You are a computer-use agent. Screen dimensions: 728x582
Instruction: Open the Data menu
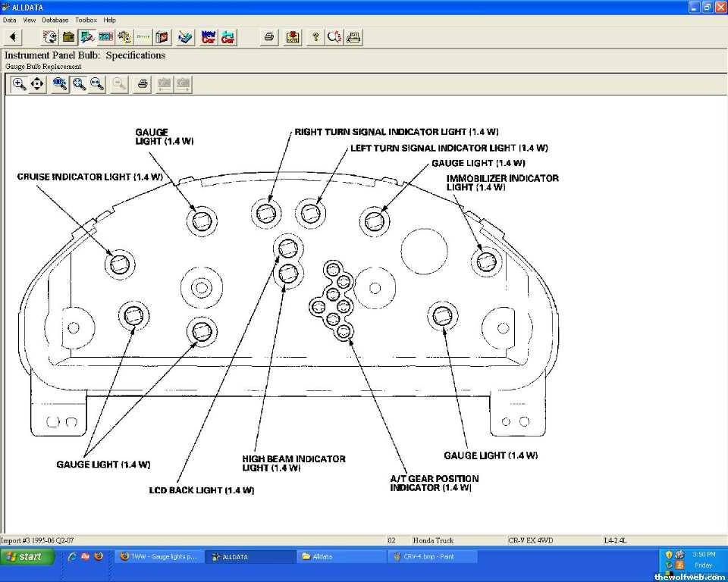(9, 20)
